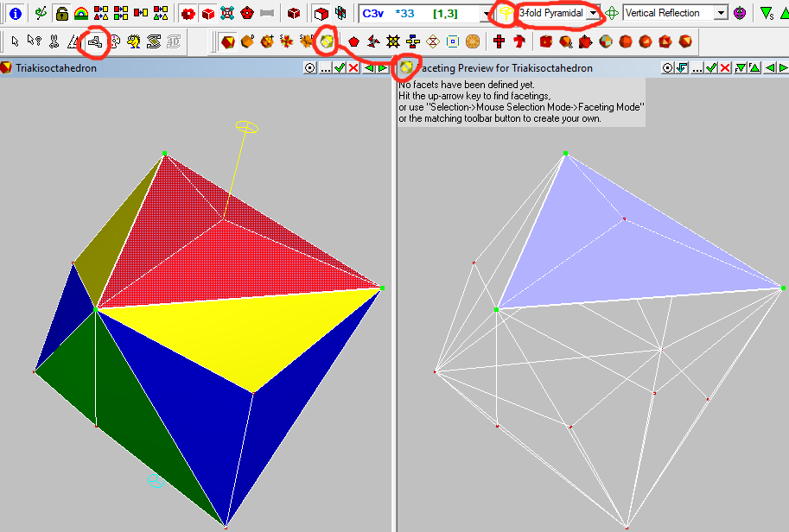Click the Faceting Preview panel target button
789x532 pixels.
coord(668,68)
